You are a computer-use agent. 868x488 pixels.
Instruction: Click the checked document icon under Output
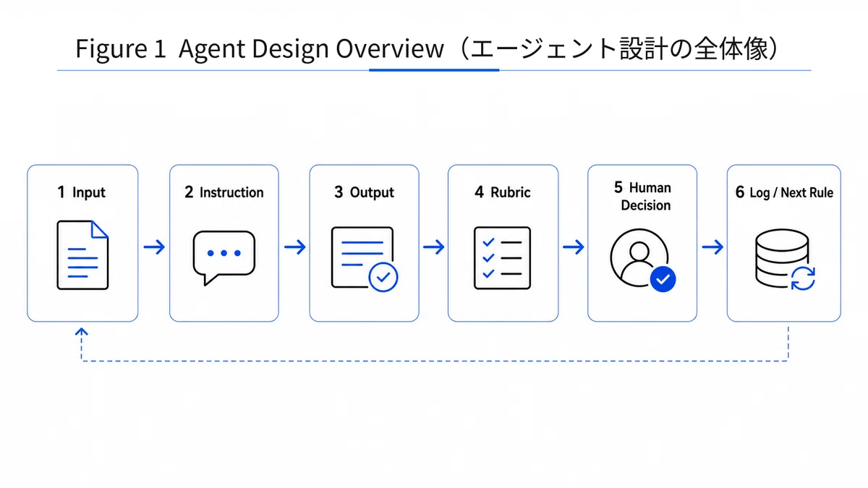(x=365, y=259)
